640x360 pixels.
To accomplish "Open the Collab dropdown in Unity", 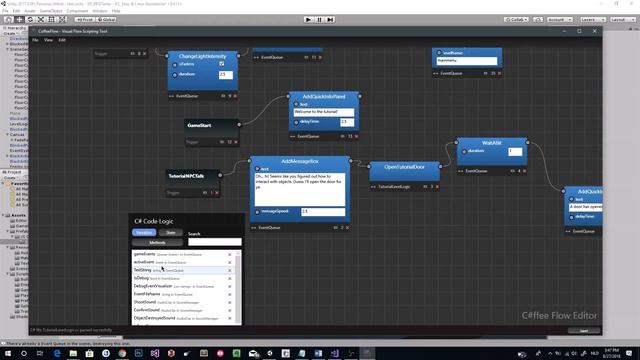I will pos(516,20).
